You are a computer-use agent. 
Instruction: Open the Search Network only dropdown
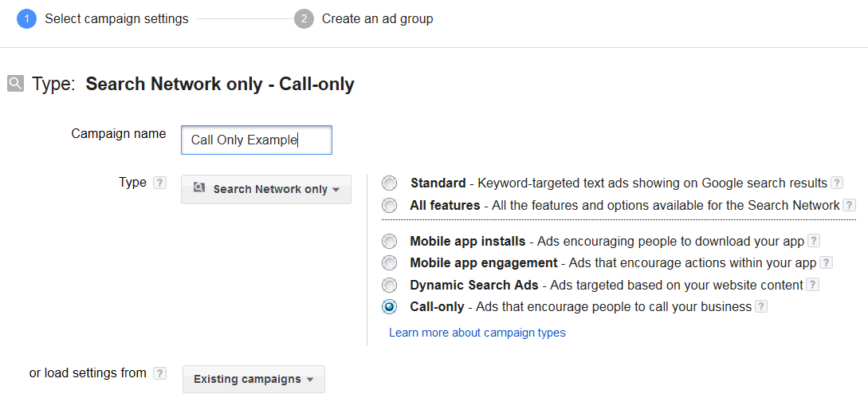tap(266, 189)
